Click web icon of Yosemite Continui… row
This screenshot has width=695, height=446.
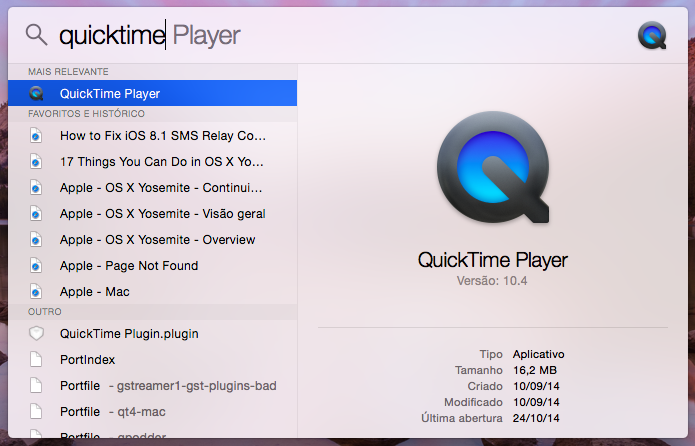point(36,188)
